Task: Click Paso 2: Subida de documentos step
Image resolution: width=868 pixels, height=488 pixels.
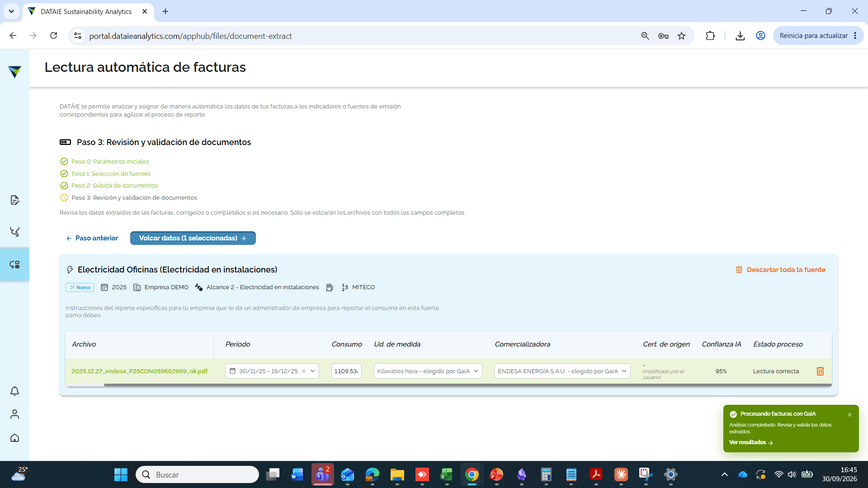Action: pyautogui.click(x=114, y=186)
